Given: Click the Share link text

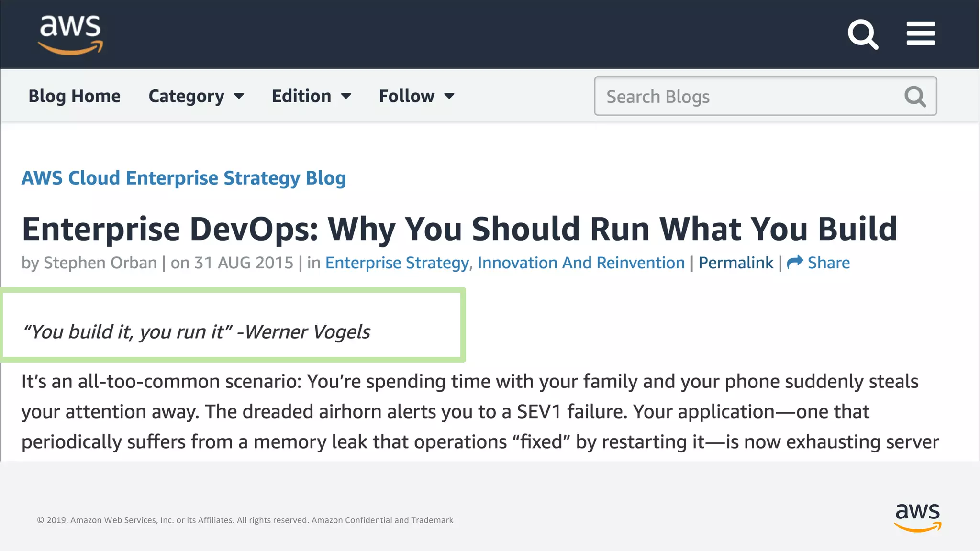Looking at the screenshot, I should coord(829,263).
